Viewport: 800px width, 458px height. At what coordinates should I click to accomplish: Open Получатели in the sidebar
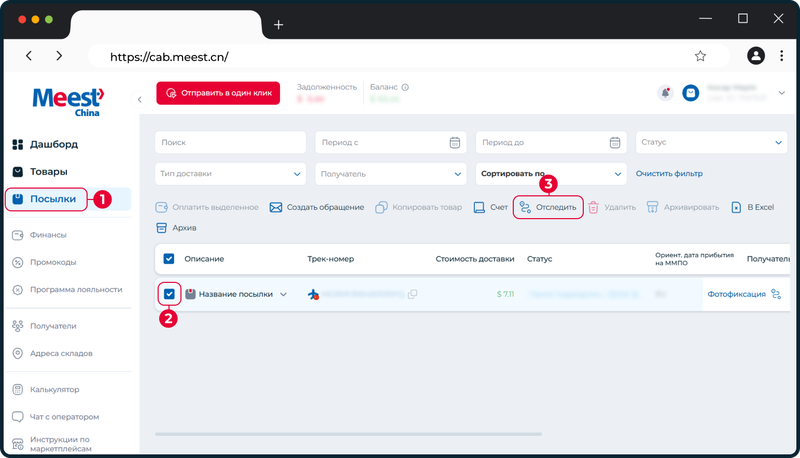click(x=44, y=326)
